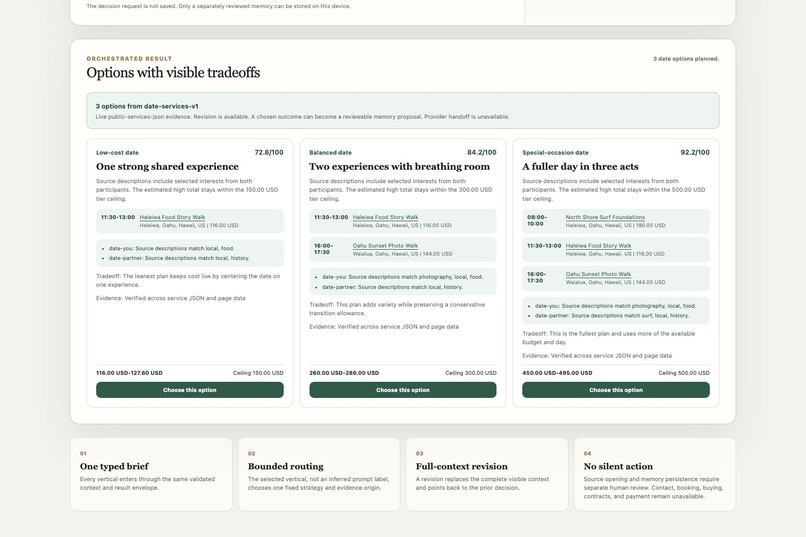Click the '450.00 USD-495.00 USD' price range
Screen dimensions: 806x537
(557, 373)
